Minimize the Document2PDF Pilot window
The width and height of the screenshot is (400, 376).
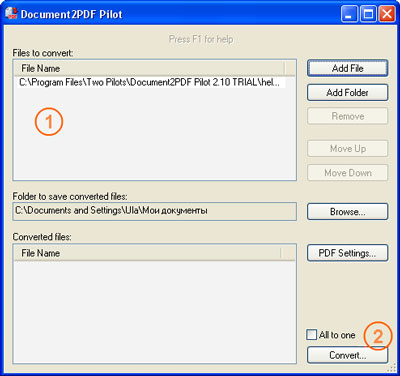349,14
